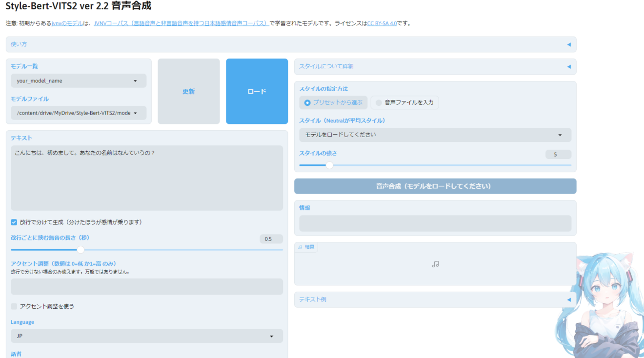Click the collapse arrow on the 使い方 panel

568,44
